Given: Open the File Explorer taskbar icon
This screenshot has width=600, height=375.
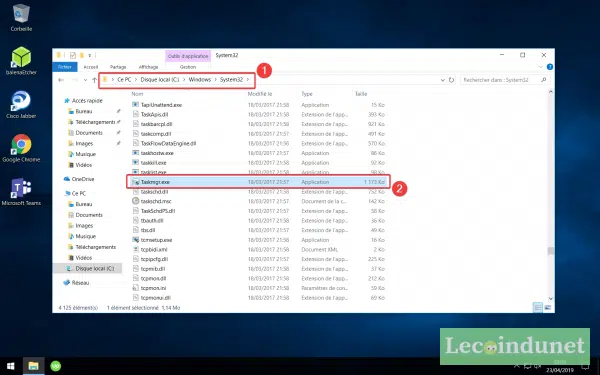Looking at the screenshot, I should click(x=33, y=366).
